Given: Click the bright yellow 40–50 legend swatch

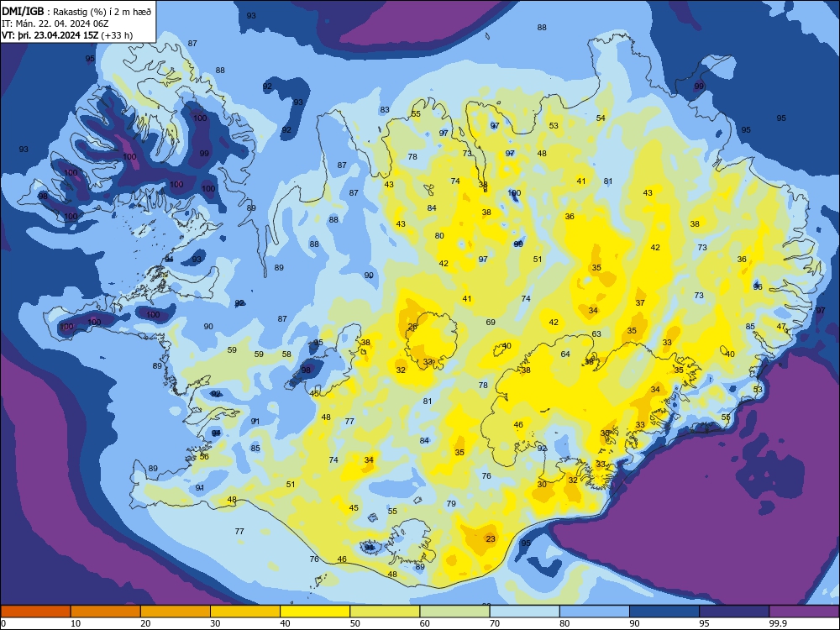Looking at the screenshot, I should tap(315, 612).
